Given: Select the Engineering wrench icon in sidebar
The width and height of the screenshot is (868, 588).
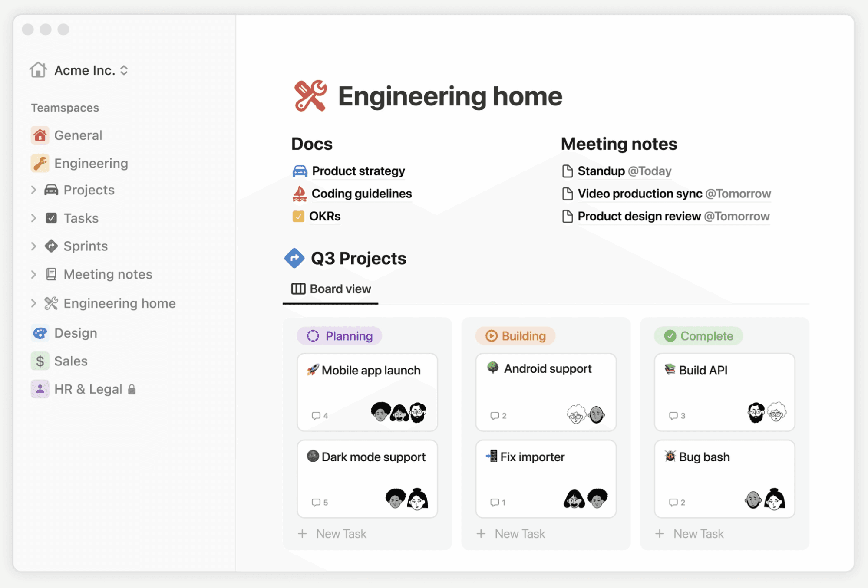Looking at the screenshot, I should click(40, 163).
